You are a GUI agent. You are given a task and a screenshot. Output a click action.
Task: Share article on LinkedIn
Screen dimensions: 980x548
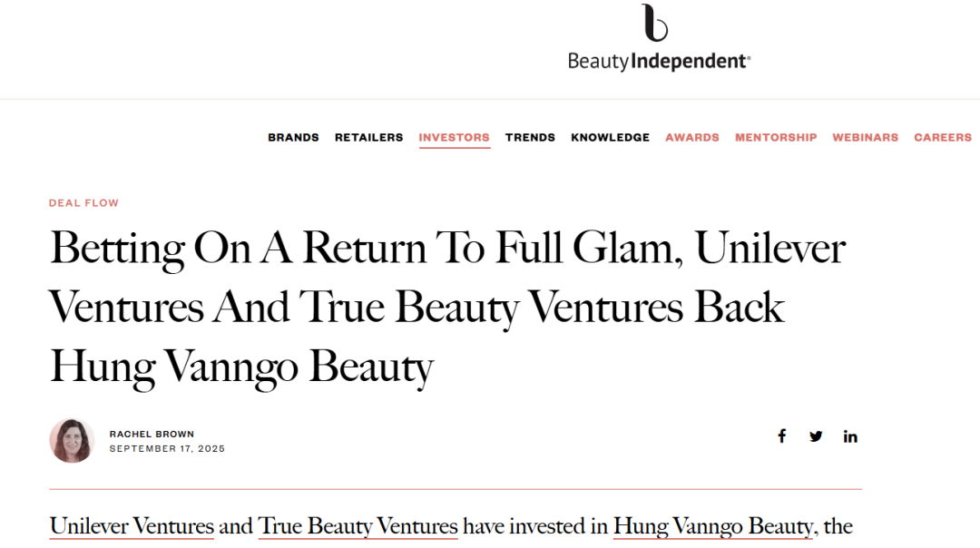click(x=850, y=436)
